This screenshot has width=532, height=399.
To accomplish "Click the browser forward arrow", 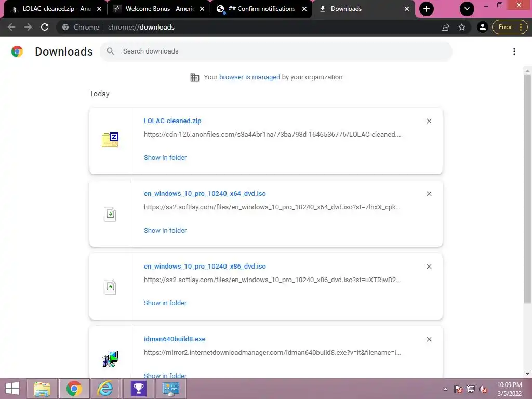I will (28, 27).
